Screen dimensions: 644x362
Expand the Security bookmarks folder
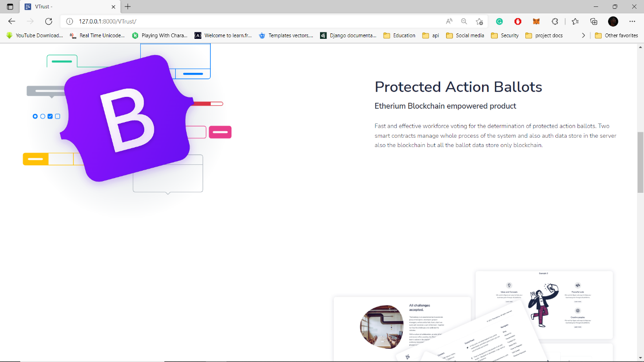[505, 35]
